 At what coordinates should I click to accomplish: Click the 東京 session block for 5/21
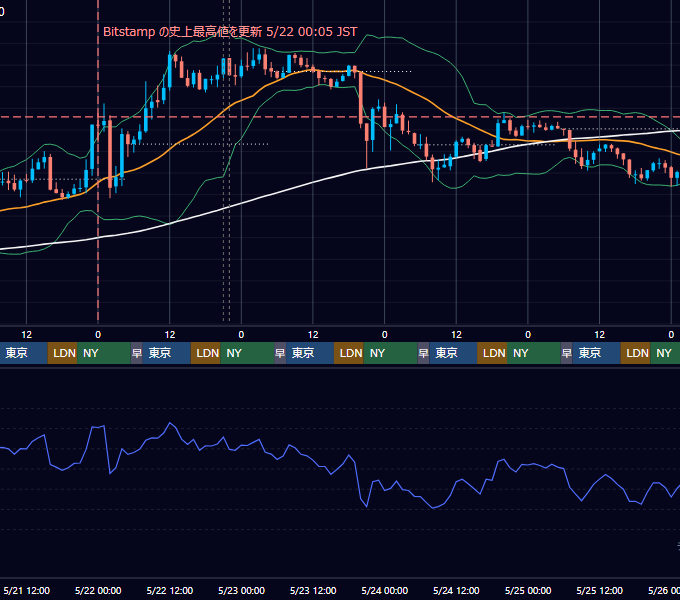[x=23, y=353]
